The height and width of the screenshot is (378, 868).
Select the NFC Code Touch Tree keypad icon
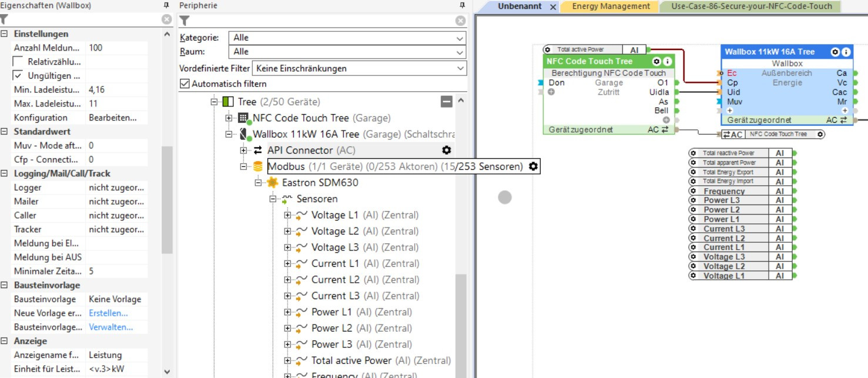click(x=243, y=118)
